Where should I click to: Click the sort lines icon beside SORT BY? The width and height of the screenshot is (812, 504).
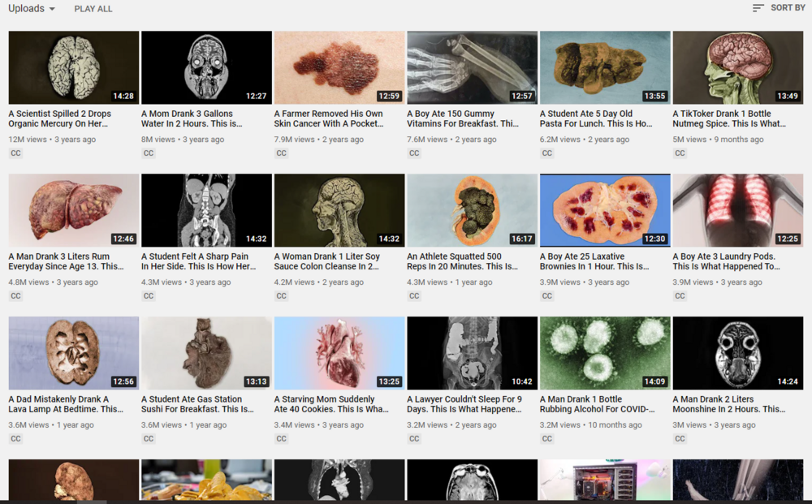[x=758, y=8]
